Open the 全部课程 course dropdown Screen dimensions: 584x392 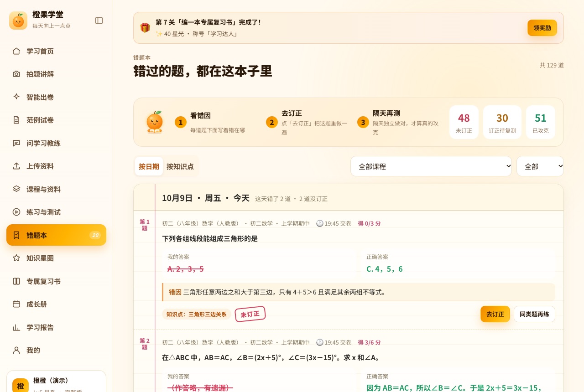431,166
